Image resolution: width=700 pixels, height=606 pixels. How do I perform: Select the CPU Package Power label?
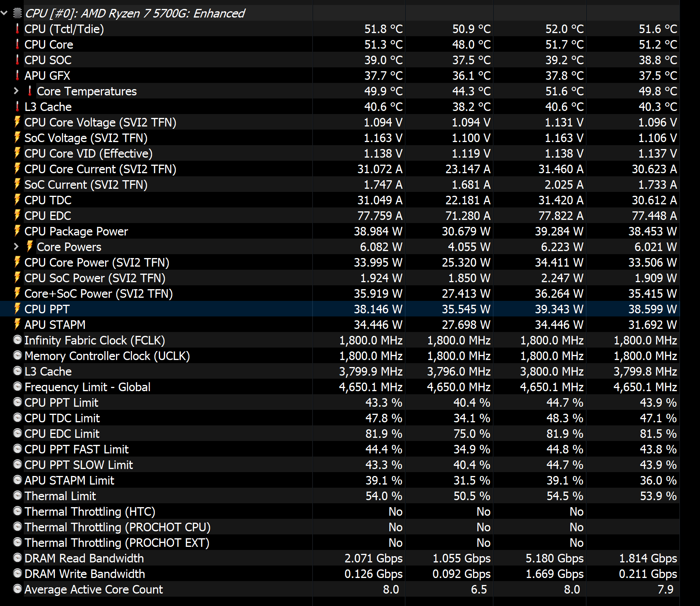76,232
